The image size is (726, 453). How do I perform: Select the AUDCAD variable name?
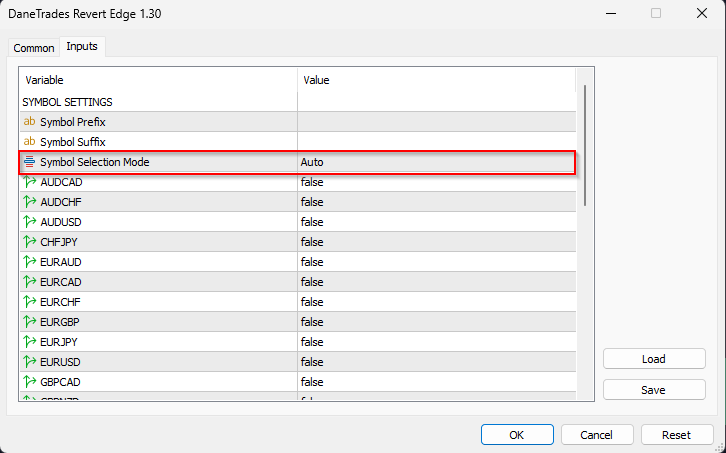pos(61,182)
